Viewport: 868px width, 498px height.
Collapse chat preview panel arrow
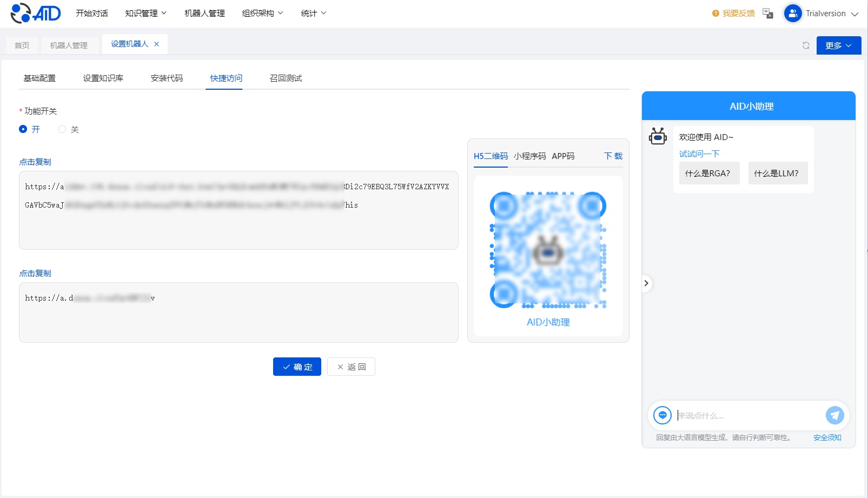click(x=646, y=283)
